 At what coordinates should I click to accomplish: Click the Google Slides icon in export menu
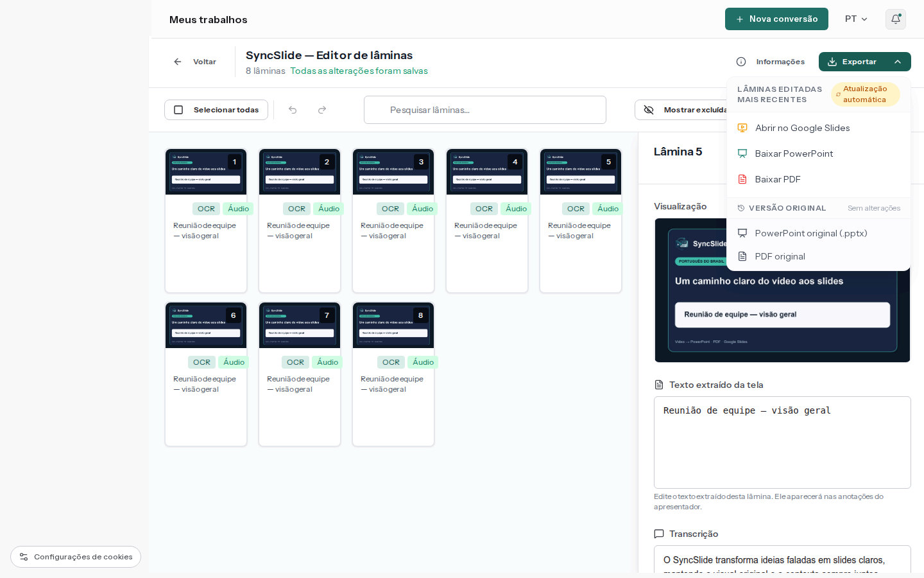[x=742, y=128]
